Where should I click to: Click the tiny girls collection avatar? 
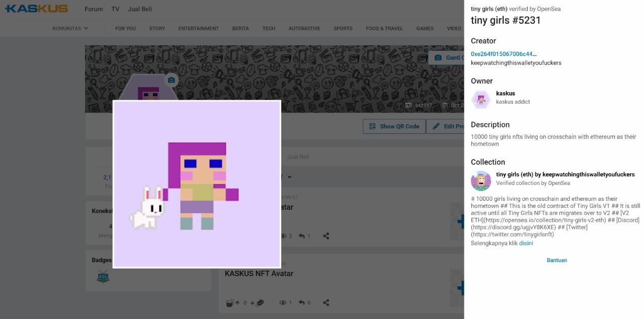pos(480,181)
